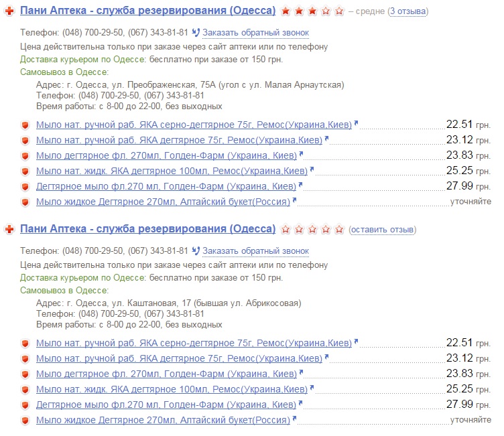Screen dimensions: 504x436
Task: Click "Заказать обратный звонок" in the Каштановая listing
Action: 255,250
